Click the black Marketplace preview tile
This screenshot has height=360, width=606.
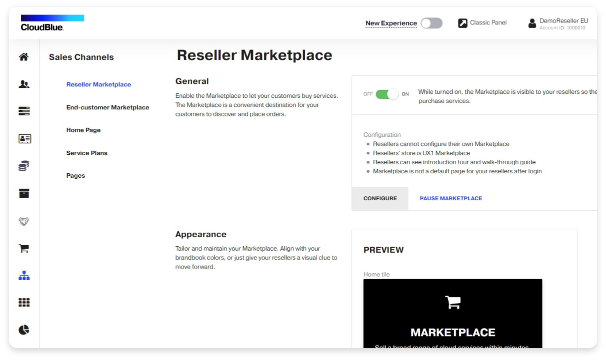(453, 314)
